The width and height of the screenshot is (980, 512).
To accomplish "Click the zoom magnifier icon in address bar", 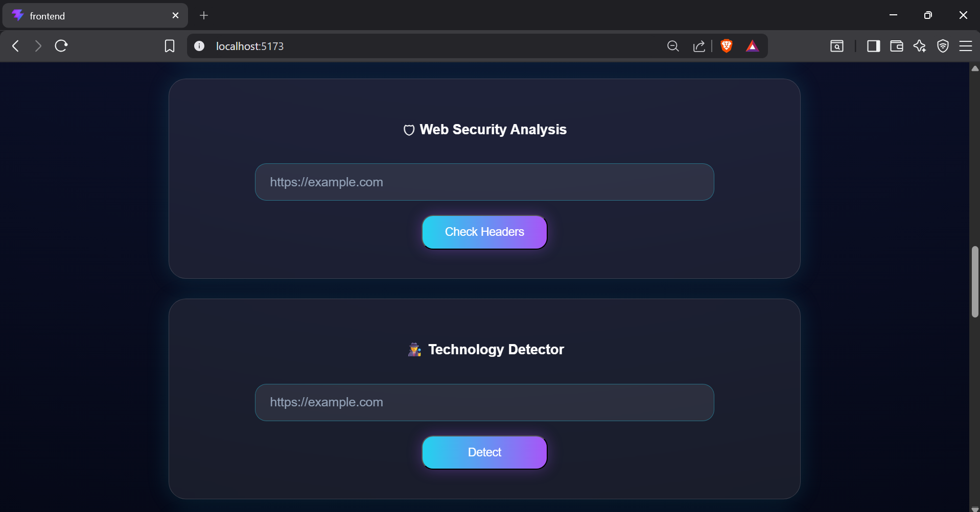I will pos(673,46).
